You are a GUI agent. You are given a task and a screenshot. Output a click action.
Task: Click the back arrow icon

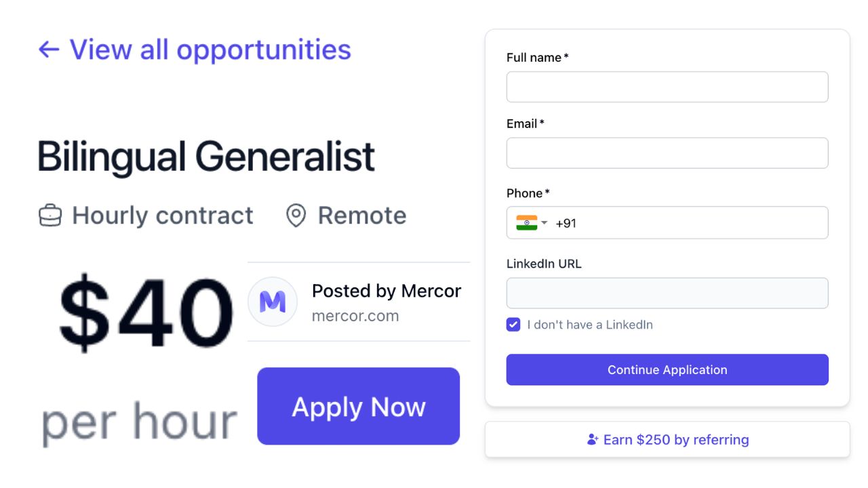[47, 49]
